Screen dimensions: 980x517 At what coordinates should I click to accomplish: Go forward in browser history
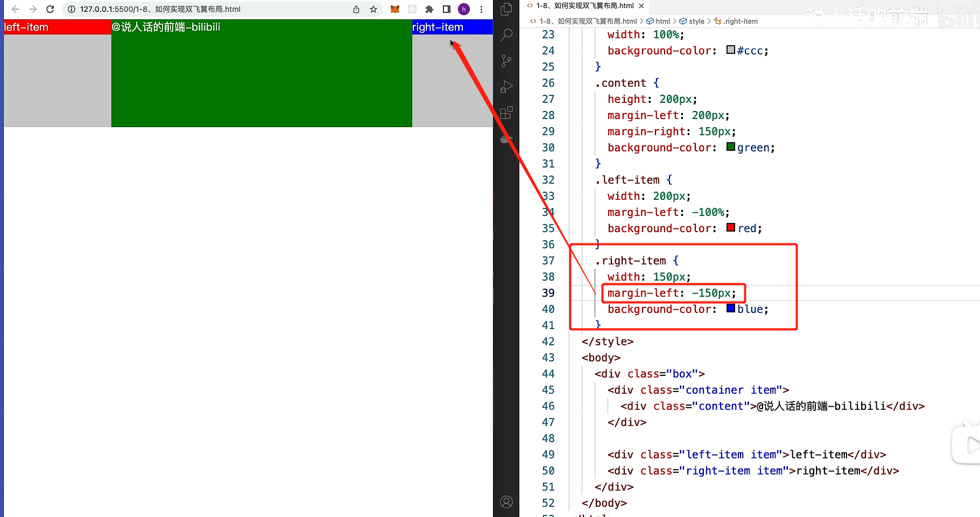(33, 9)
